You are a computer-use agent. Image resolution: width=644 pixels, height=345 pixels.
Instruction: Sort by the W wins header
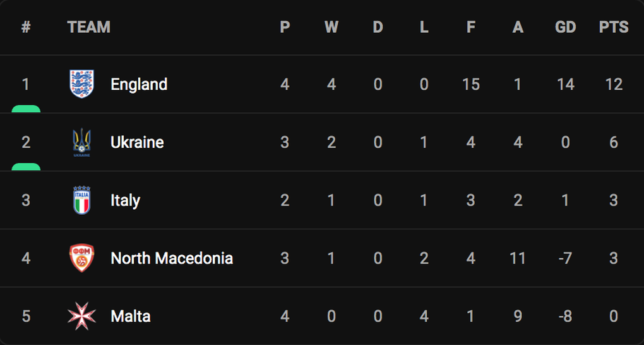coord(331,27)
